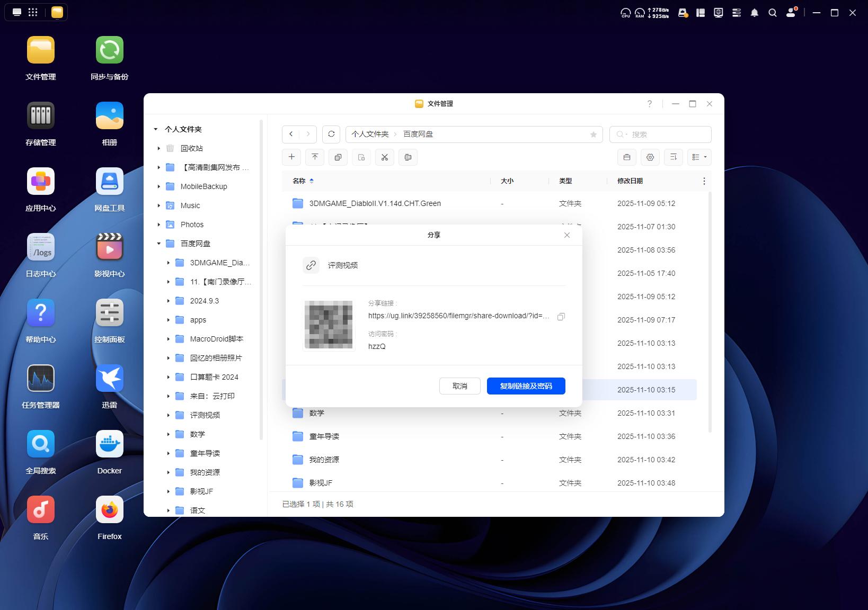Viewport: 868px width, 610px height.
Task: Click the 复制链接及密码 button
Action: pyautogui.click(x=526, y=386)
